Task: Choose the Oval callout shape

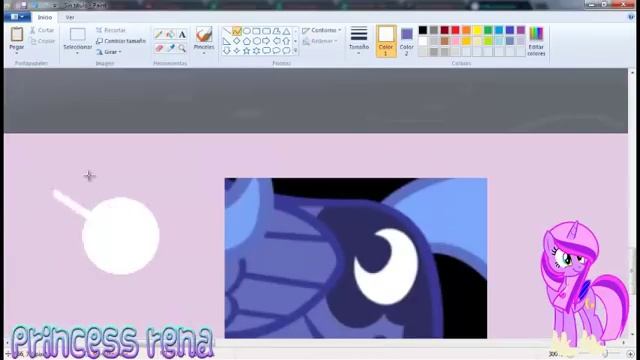Action: (276, 51)
